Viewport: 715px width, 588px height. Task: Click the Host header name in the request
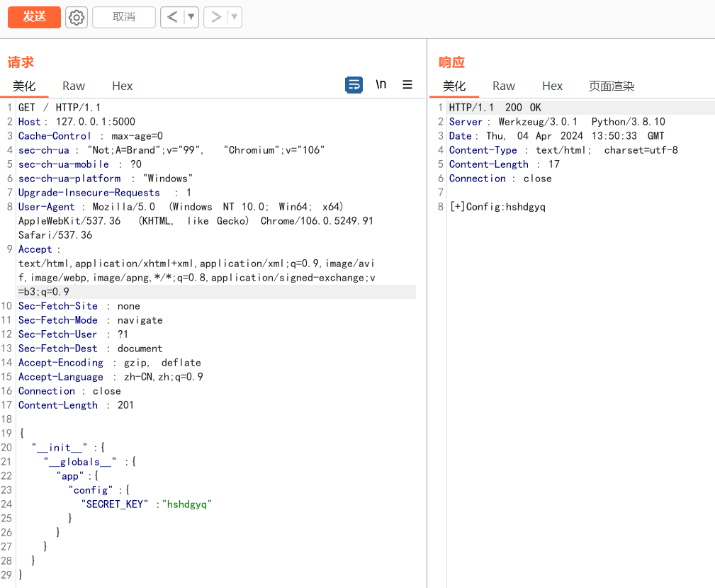30,122
